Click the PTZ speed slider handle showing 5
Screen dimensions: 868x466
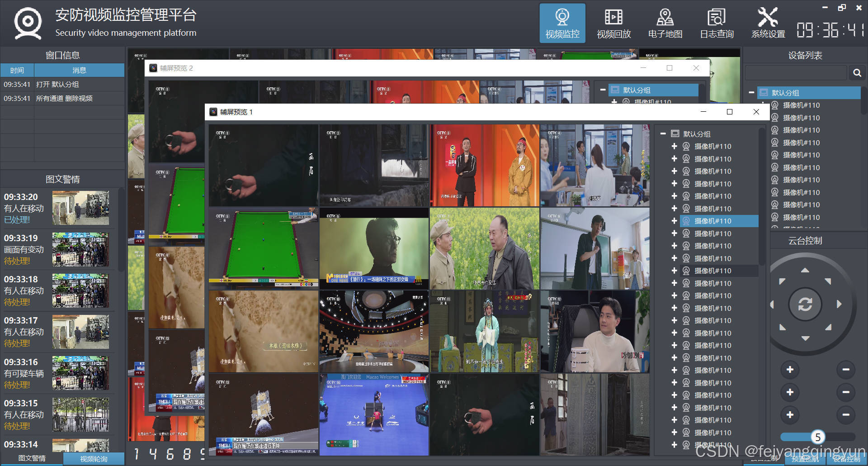point(817,437)
